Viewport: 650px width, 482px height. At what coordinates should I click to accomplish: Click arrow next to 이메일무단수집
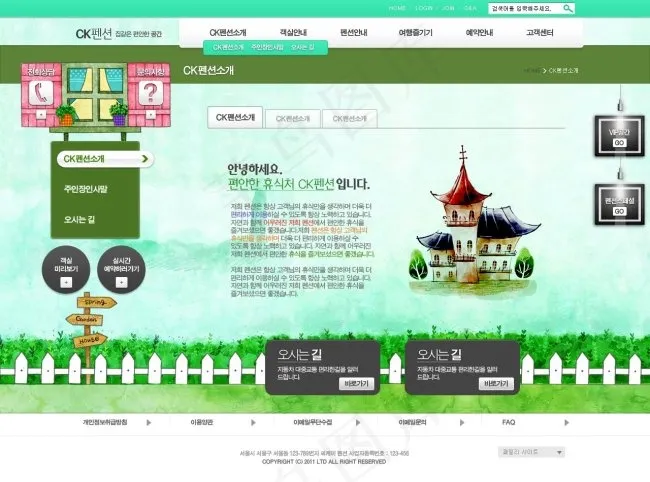click(x=358, y=423)
